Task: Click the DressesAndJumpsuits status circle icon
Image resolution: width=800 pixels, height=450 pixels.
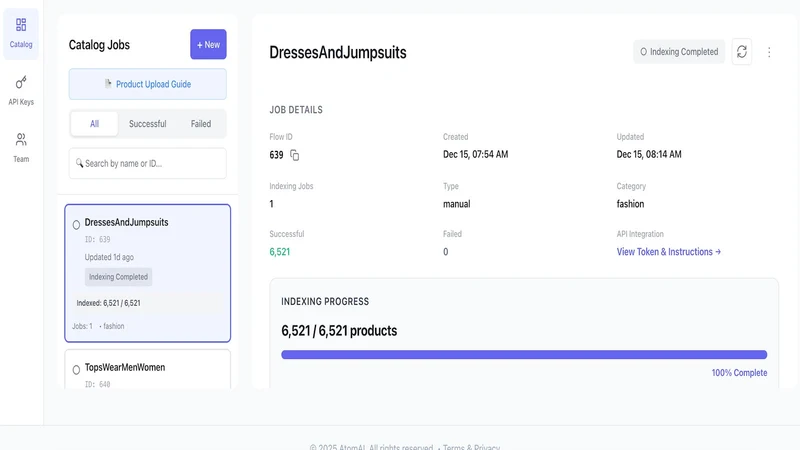Action: click(76, 224)
